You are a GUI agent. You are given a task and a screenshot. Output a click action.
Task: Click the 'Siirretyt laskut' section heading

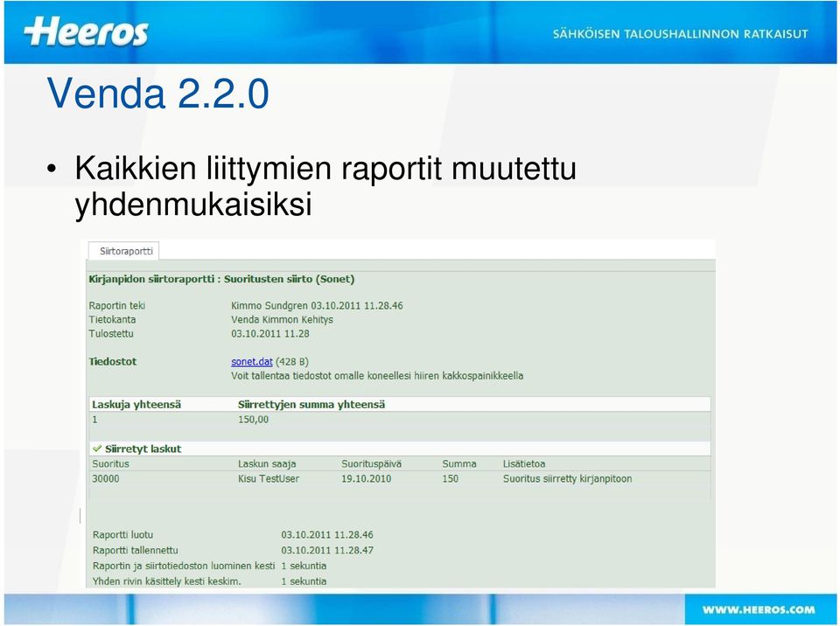pos(143,449)
